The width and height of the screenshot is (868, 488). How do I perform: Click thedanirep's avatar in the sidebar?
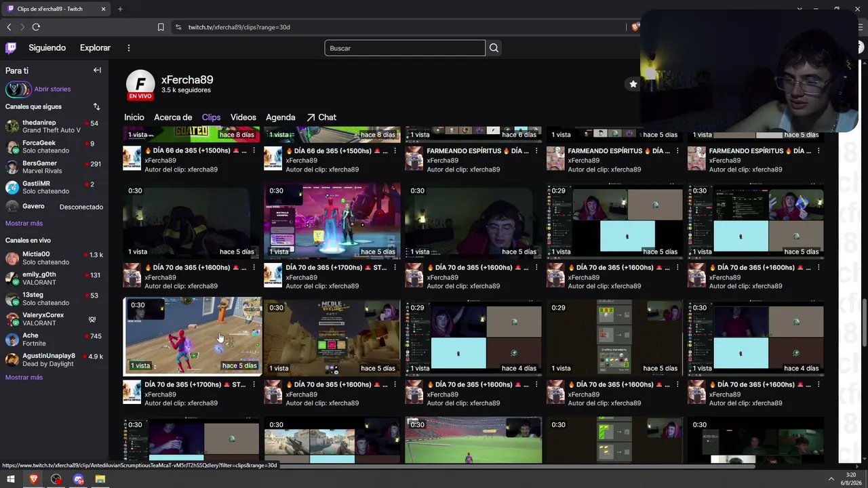click(12, 126)
